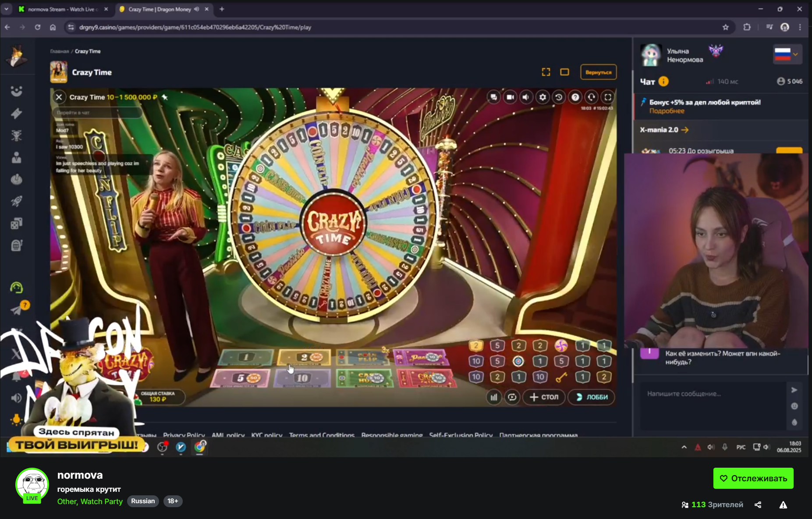Bet on the Cash Hunt bonus

(x=365, y=378)
